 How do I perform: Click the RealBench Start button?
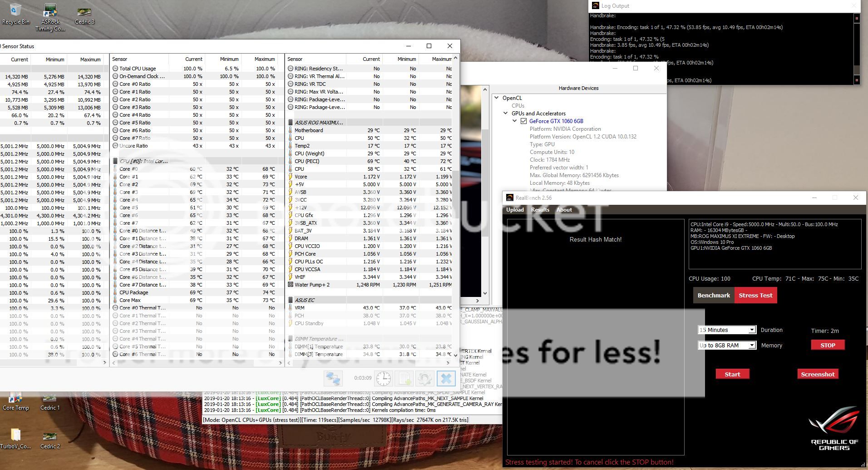pyautogui.click(x=732, y=374)
